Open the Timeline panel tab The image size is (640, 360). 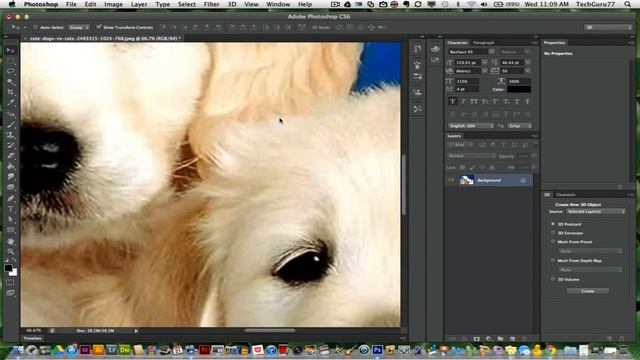[x=32, y=338]
